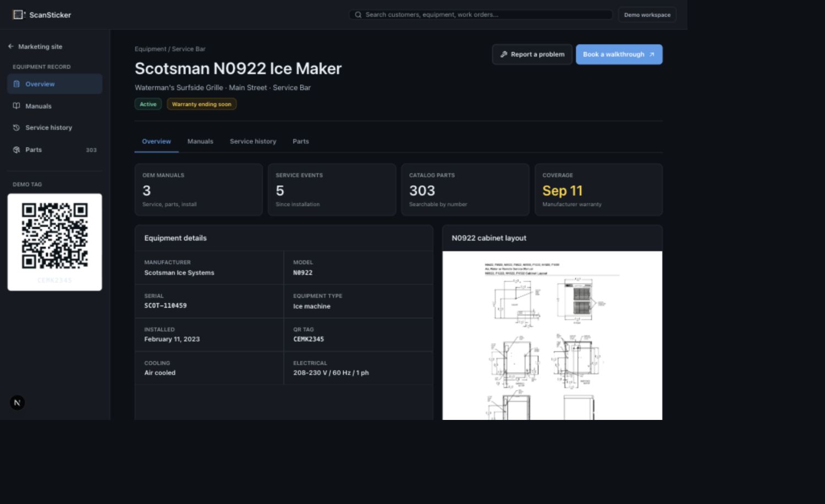Click the wrench icon in Report a problem

504,54
